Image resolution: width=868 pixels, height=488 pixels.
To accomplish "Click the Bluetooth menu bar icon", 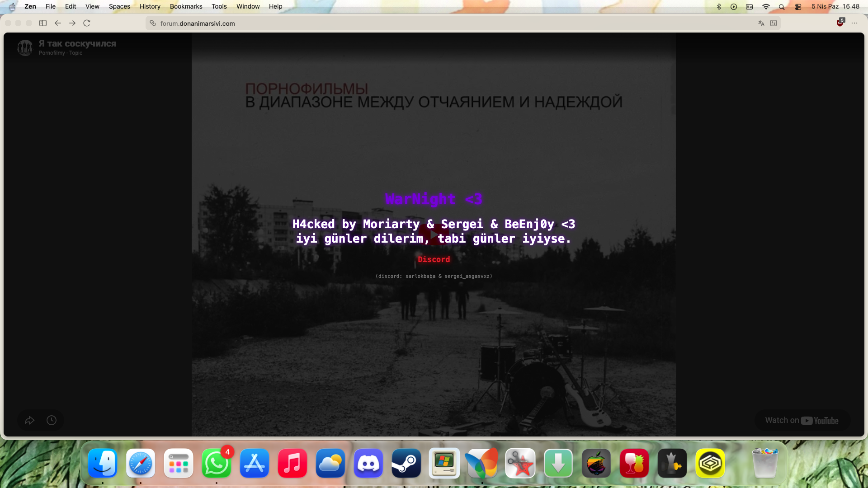I will (x=719, y=6).
